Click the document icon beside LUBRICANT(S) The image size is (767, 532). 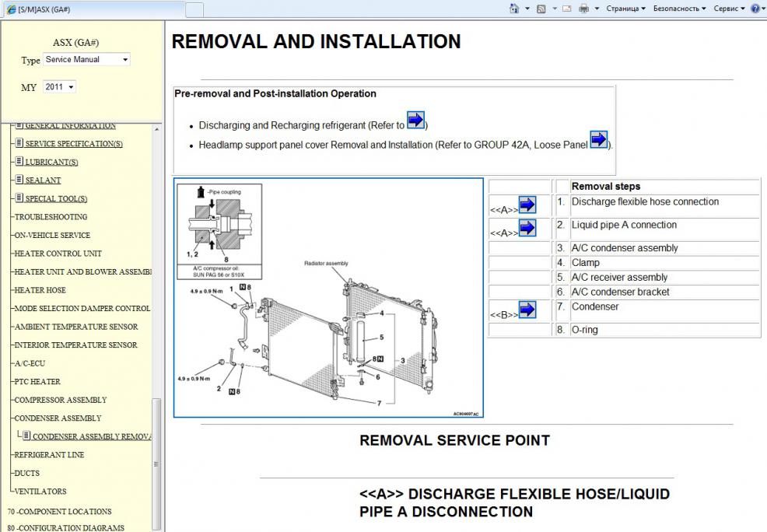tap(19, 161)
